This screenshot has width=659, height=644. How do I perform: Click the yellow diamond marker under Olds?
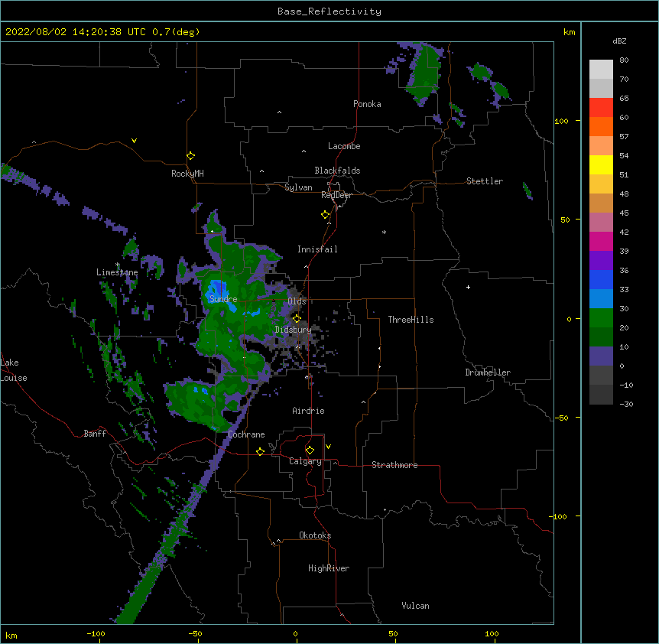tap(297, 318)
